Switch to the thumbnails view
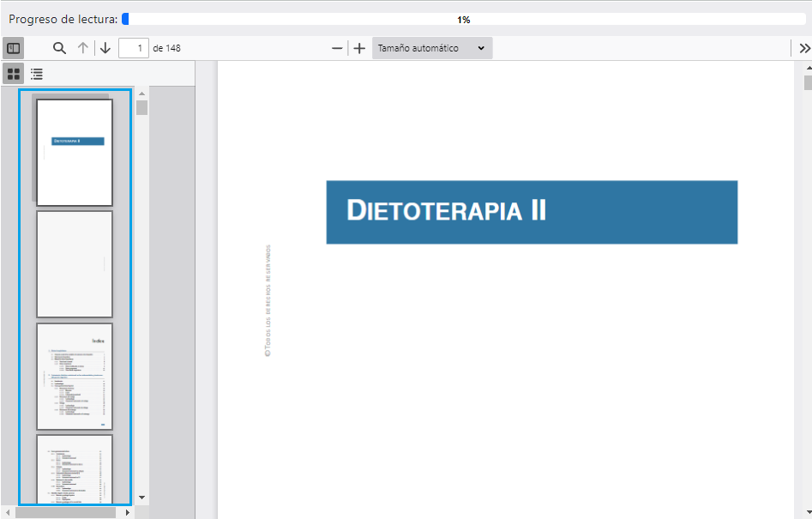812x519 pixels. click(x=13, y=74)
